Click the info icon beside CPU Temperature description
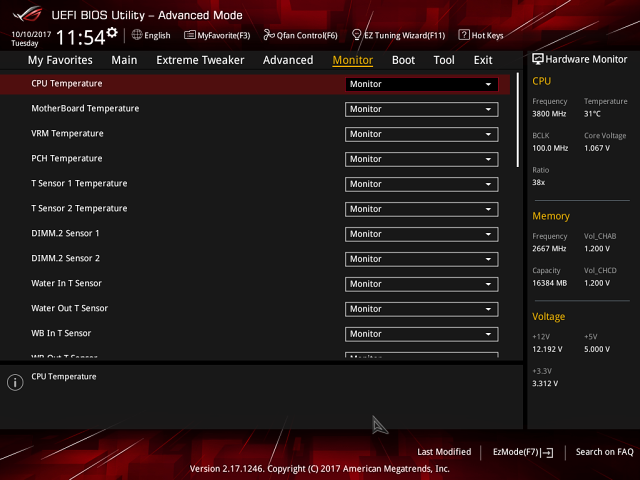Screen dimensions: 640x480 (15, 382)
